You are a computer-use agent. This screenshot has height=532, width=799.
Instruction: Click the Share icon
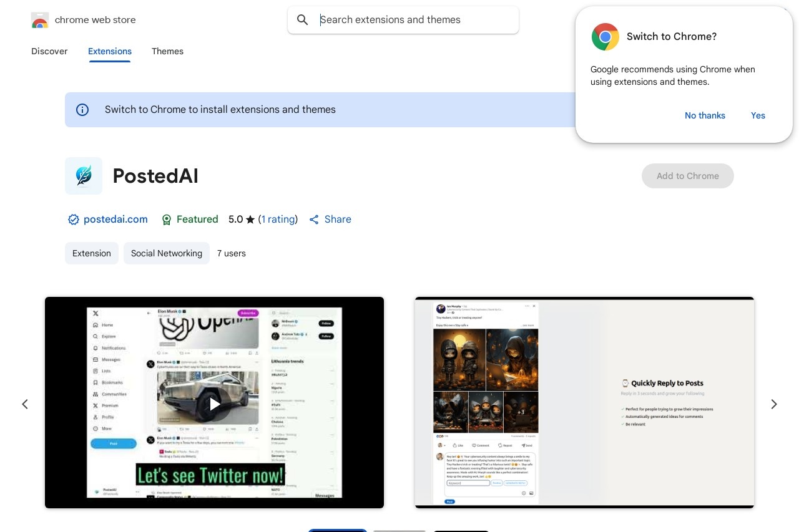pyautogui.click(x=314, y=220)
